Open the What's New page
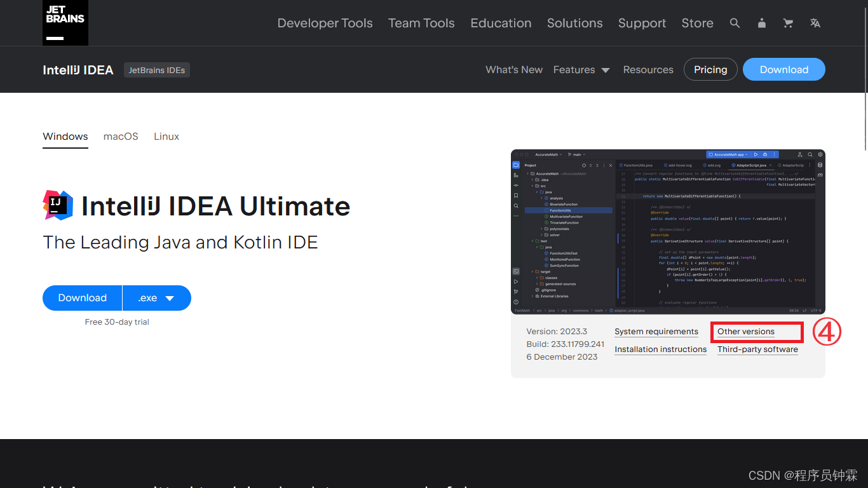 coord(514,70)
